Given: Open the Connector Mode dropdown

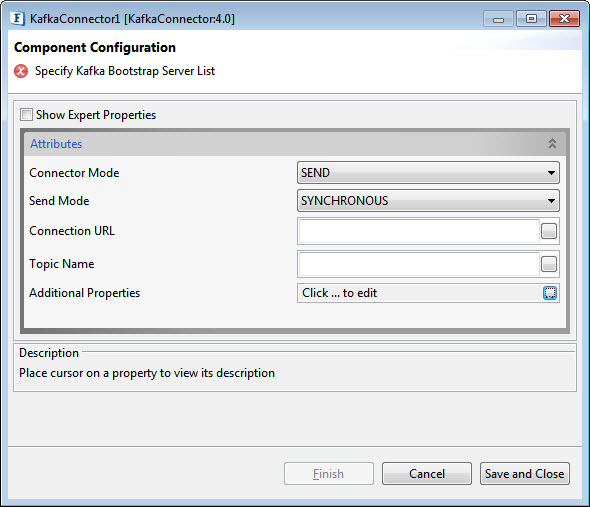Looking at the screenshot, I should pyautogui.click(x=428, y=173).
